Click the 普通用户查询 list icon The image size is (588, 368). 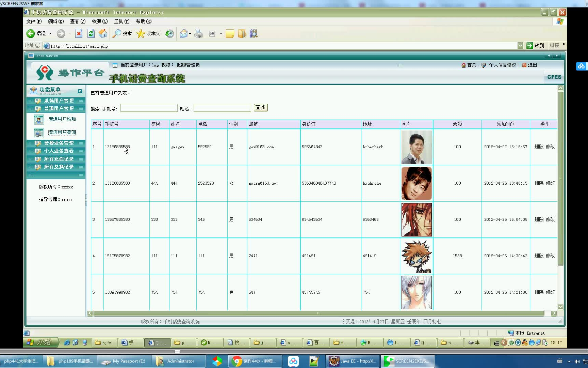click(x=38, y=133)
